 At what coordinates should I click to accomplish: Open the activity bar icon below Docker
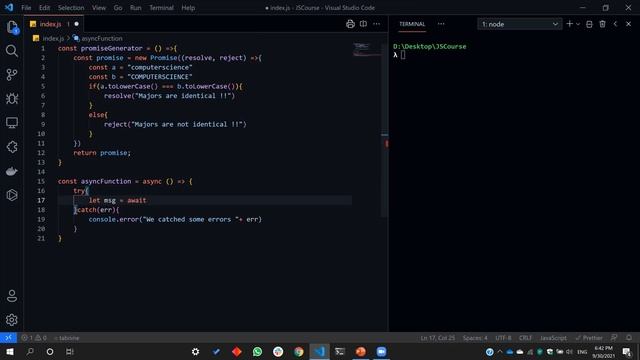[12, 195]
